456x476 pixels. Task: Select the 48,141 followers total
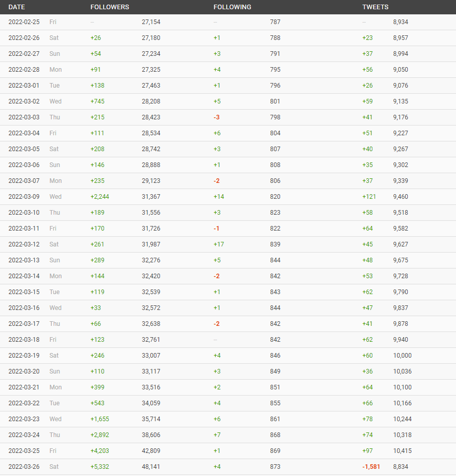point(151,467)
